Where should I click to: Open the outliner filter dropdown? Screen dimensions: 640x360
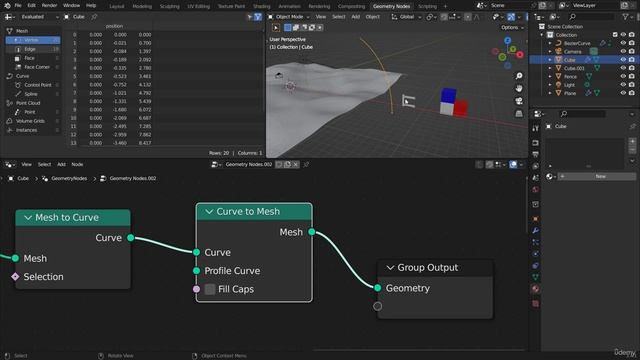[x=627, y=17]
